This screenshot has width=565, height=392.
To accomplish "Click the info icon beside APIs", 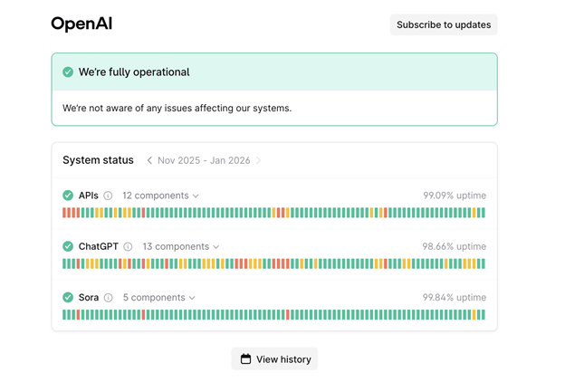I will tap(108, 196).
